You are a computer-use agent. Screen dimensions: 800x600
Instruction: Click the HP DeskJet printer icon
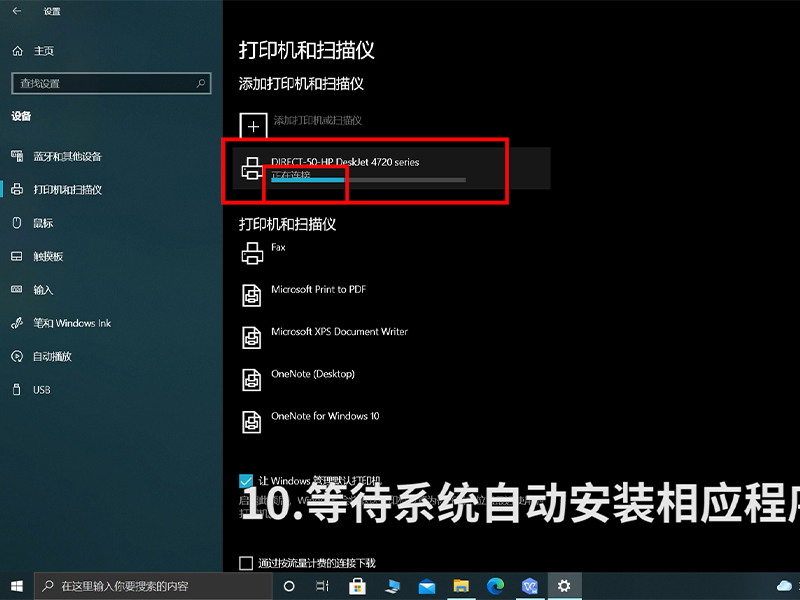tap(252, 168)
